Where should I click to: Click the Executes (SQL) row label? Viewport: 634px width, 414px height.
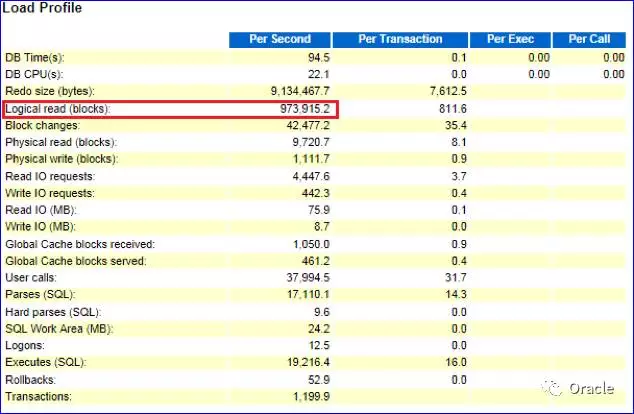point(45,362)
